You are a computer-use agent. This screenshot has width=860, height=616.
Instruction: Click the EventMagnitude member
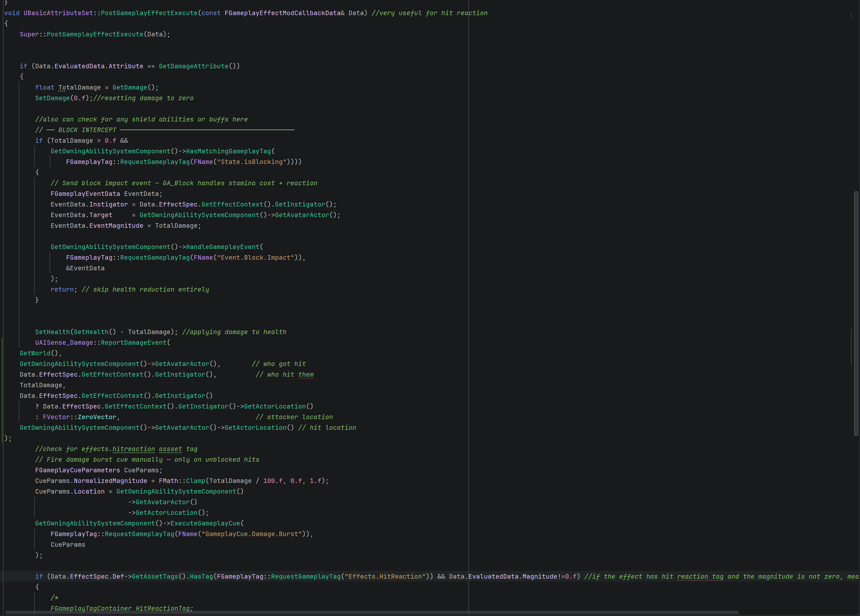coord(116,225)
